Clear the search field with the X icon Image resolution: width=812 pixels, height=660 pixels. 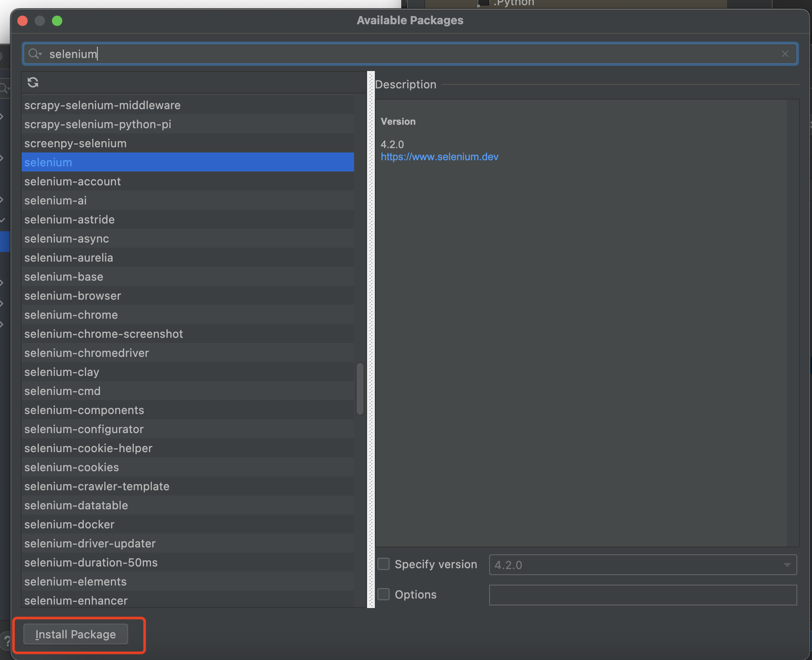[785, 54]
